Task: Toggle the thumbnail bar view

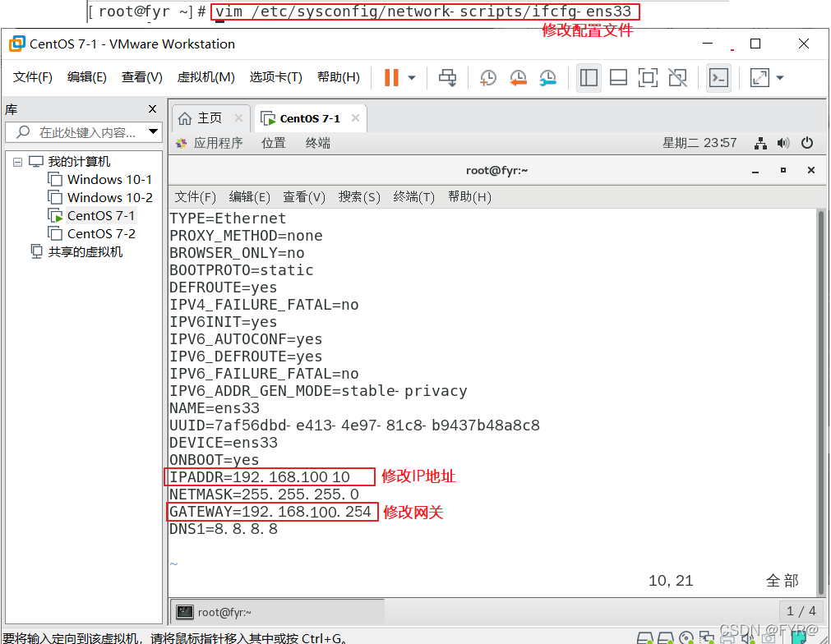Action: tap(618, 78)
